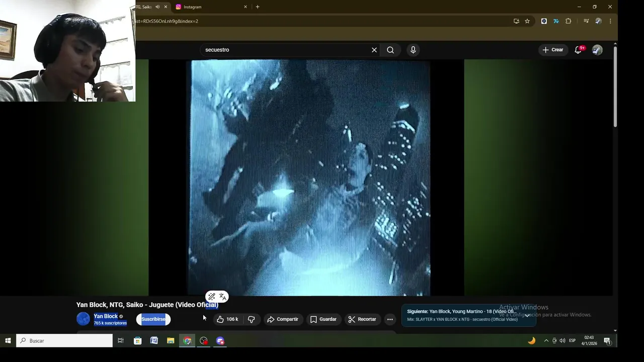Image resolution: width=644 pixels, height=362 pixels.
Task: Open a new browser tab
Action: click(x=258, y=7)
